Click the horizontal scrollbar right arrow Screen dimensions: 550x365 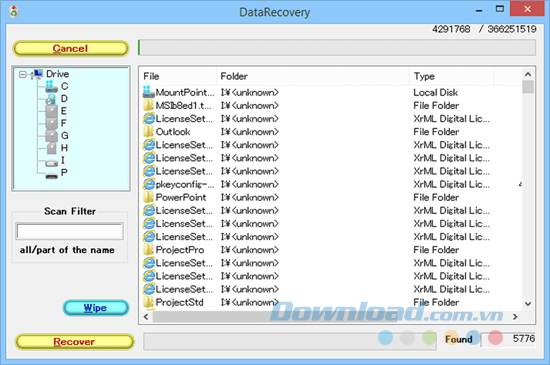(515, 317)
